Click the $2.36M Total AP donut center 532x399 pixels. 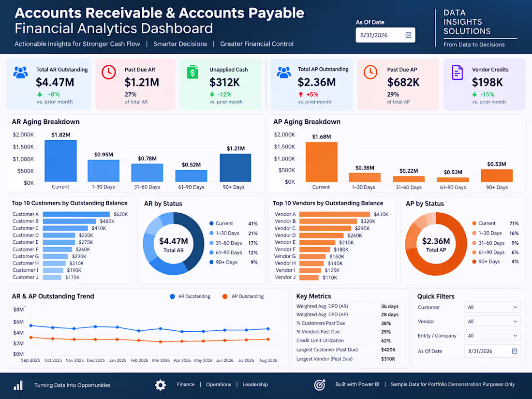coord(436,244)
